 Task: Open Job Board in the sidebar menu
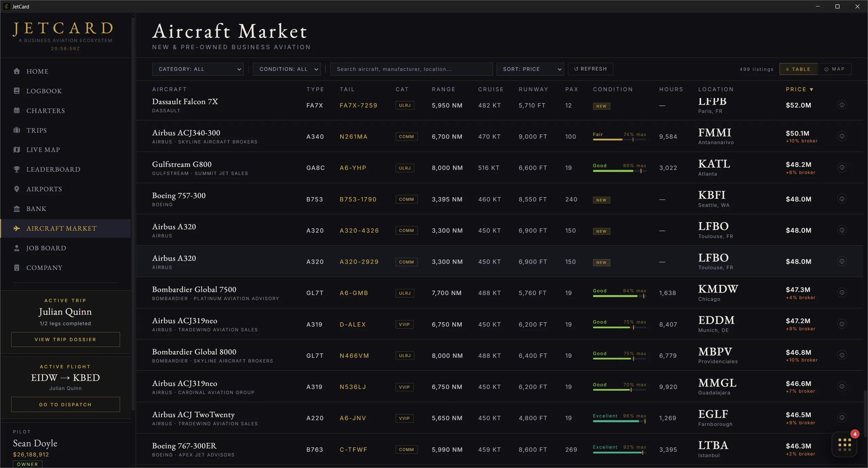(66, 248)
